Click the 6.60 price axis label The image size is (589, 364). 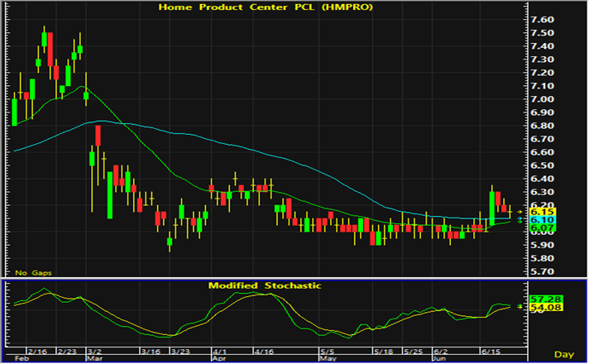(x=542, y=152)
